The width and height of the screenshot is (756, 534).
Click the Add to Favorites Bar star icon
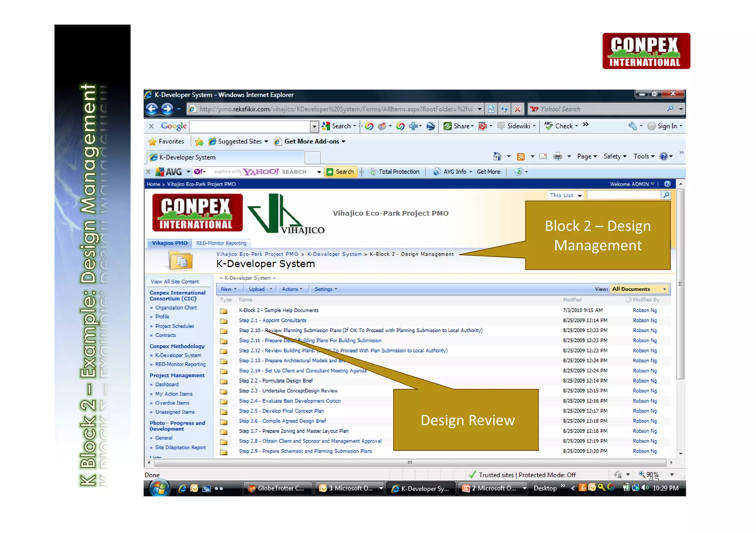tap(199, 141)
